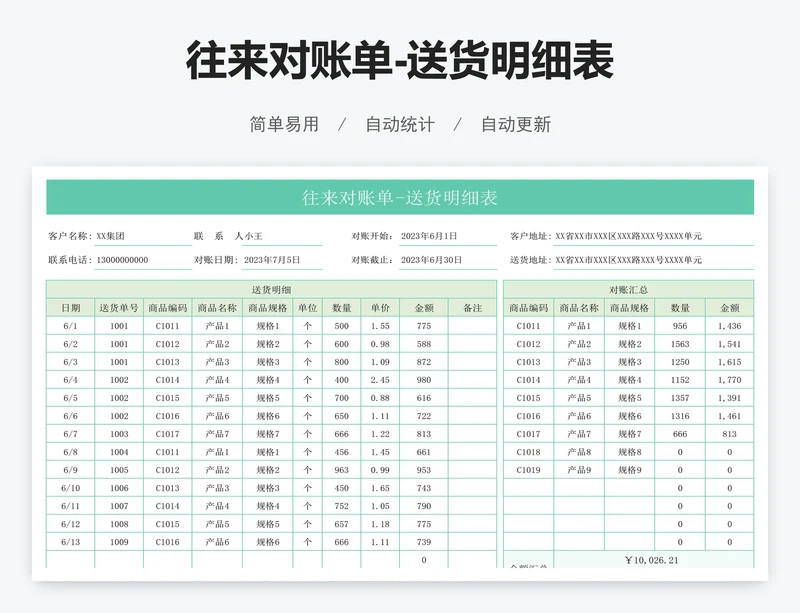Click the green banner title 往来对账单-送货明细表
The image size is (800, 613).
pos(399,198)
